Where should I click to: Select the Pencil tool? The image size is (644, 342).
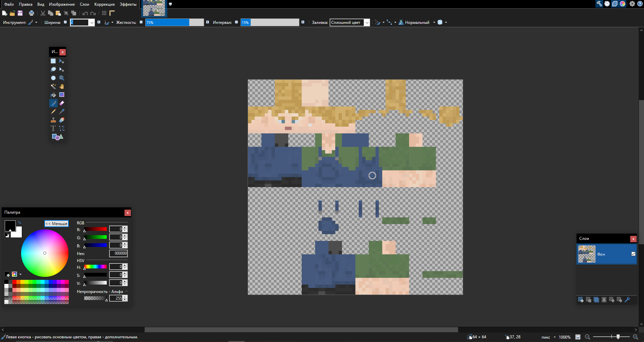(53, 112)
